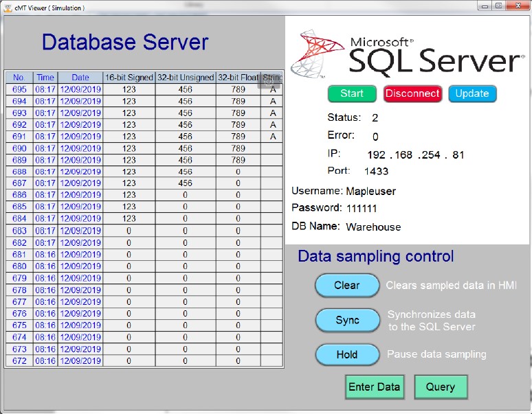This screenshot has height=414, width=532.
Task: Click the green Start button
Action: [x=352, y=93]
